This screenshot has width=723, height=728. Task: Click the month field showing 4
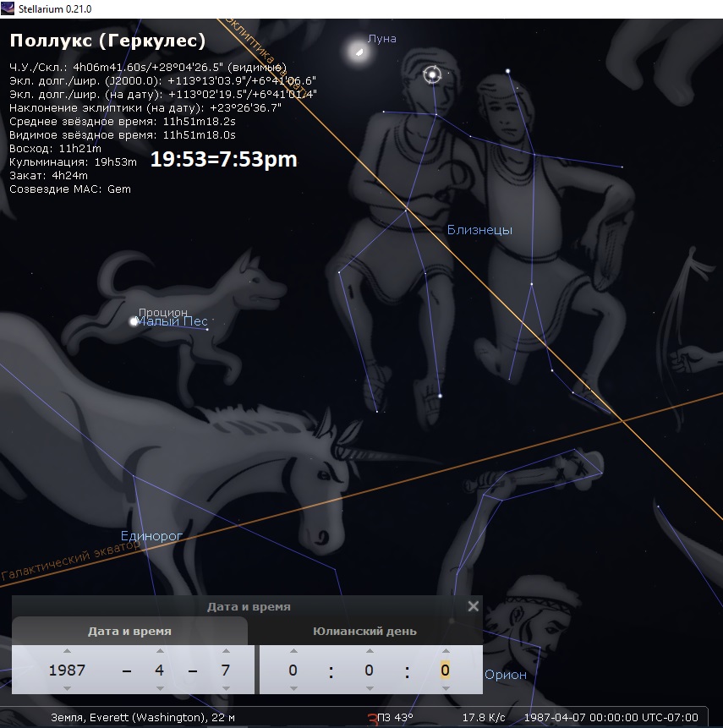(x=160, y=670)
